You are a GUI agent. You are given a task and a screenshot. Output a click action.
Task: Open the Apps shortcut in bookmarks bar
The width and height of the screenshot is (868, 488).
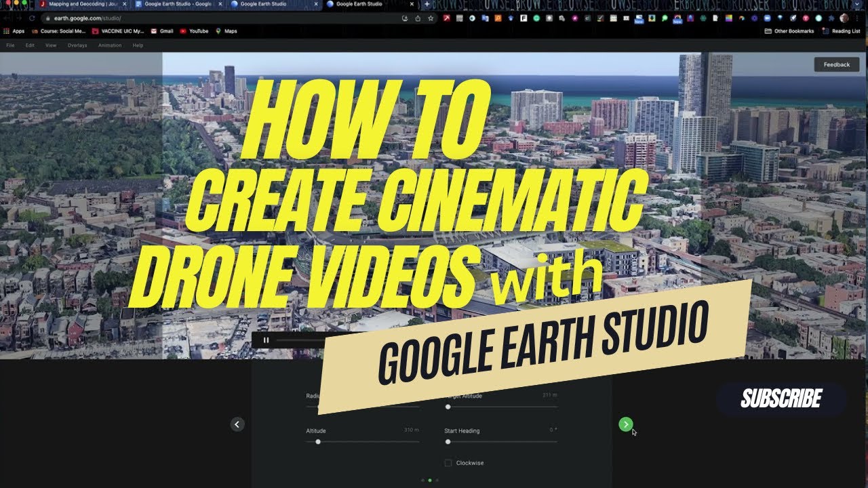[x=14, y=30]
